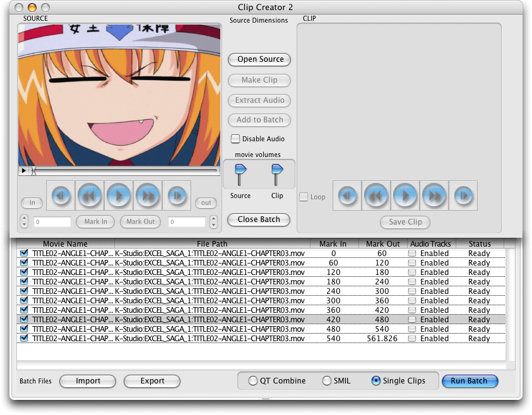
Task: Play the clip preview
Action: tap(405, 196)
